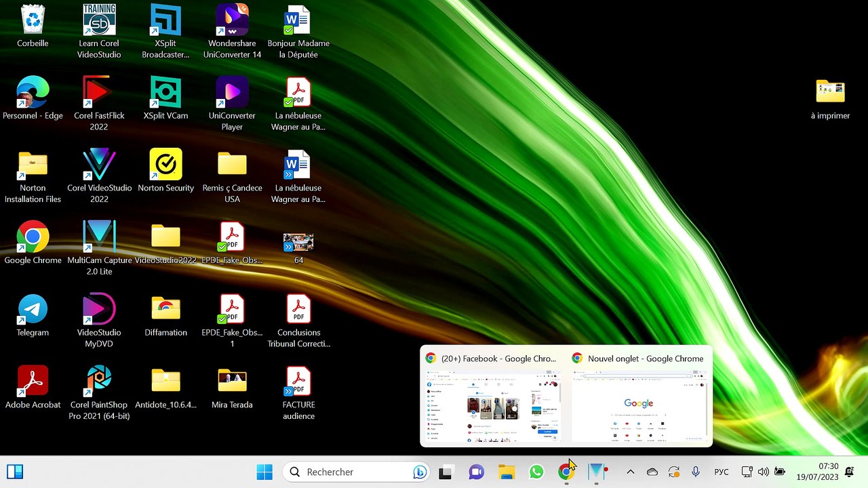Open the à imprimer folder

[x=830, y=99]
